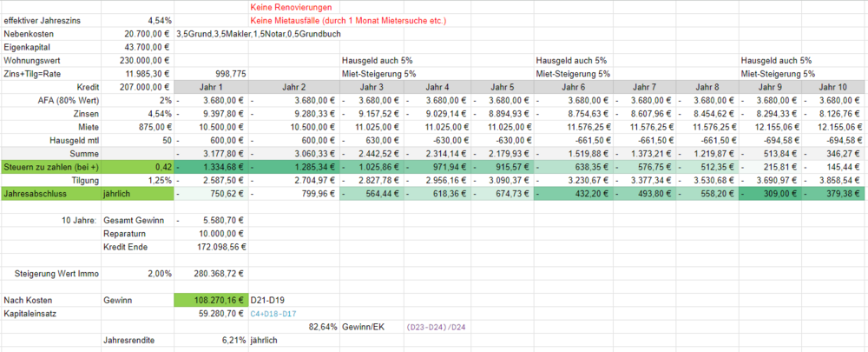Click the Tilgung rate cell 1,25%
The width and height of the screenshot is (868, 352).
click(161, 180)
